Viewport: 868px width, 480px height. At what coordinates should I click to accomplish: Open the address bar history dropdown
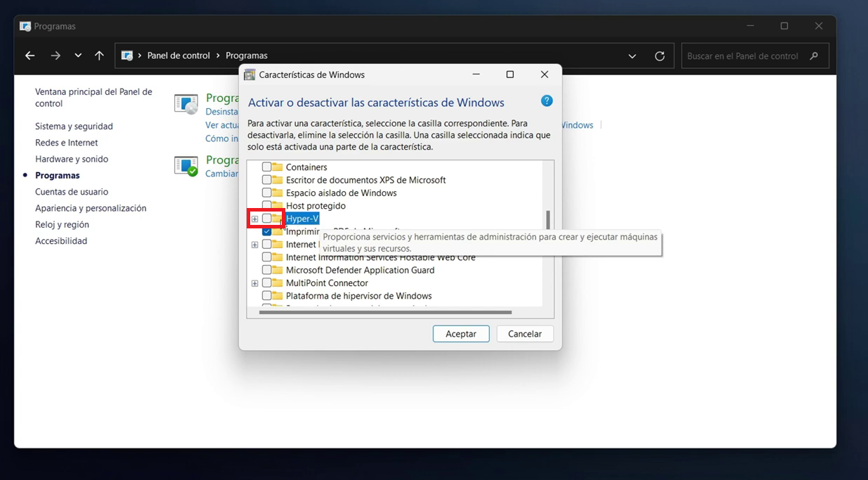(x=632, y=56)
